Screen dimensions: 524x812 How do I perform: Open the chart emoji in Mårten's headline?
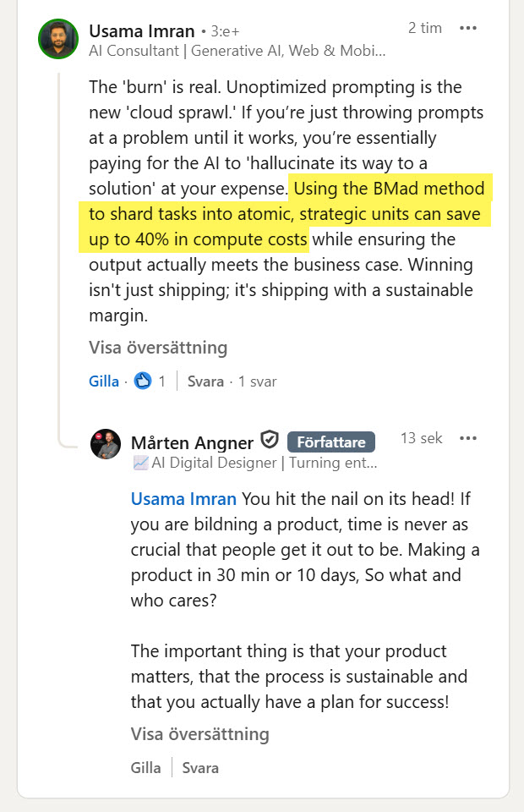click(x=139, y=463)
